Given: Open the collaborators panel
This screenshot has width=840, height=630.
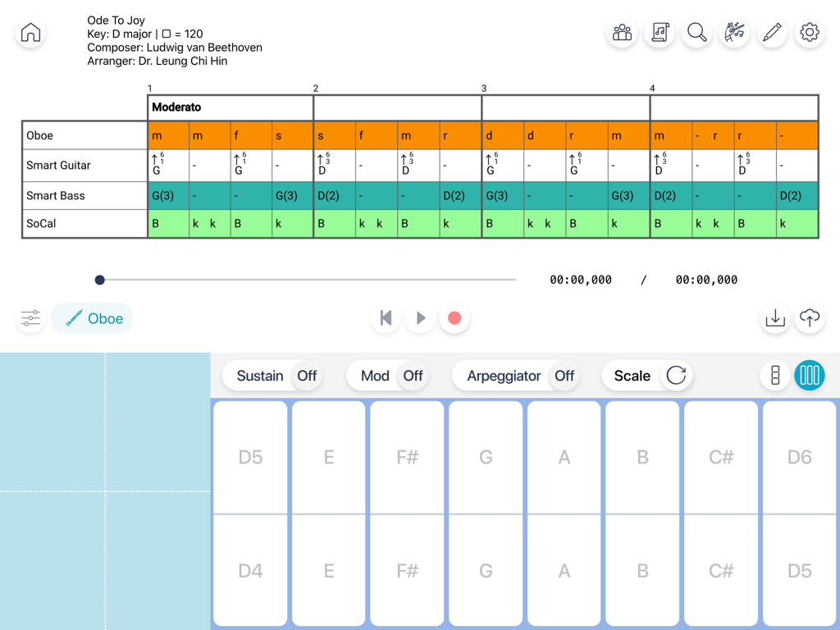Looking at the screenshot, I should tap(621, 33).
